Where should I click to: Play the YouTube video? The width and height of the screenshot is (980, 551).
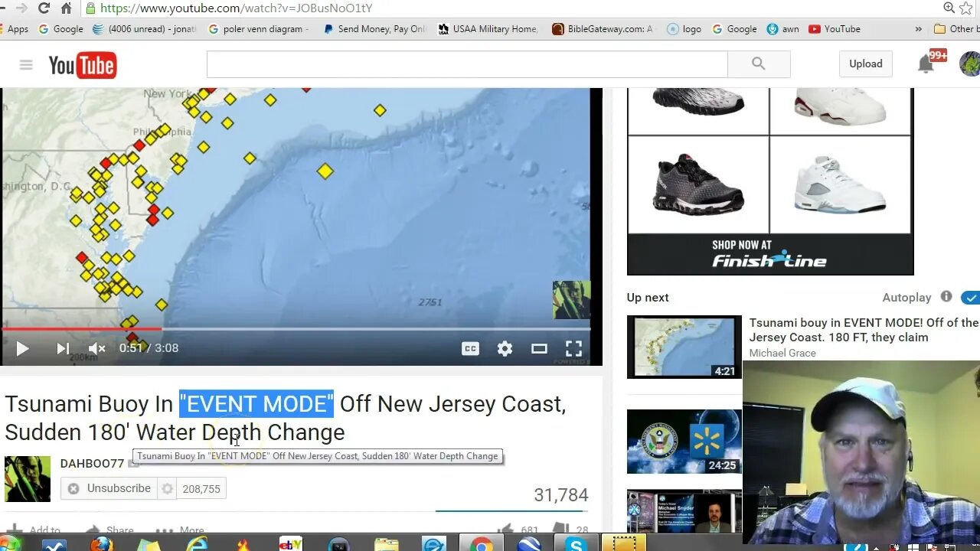click(22, 349)
